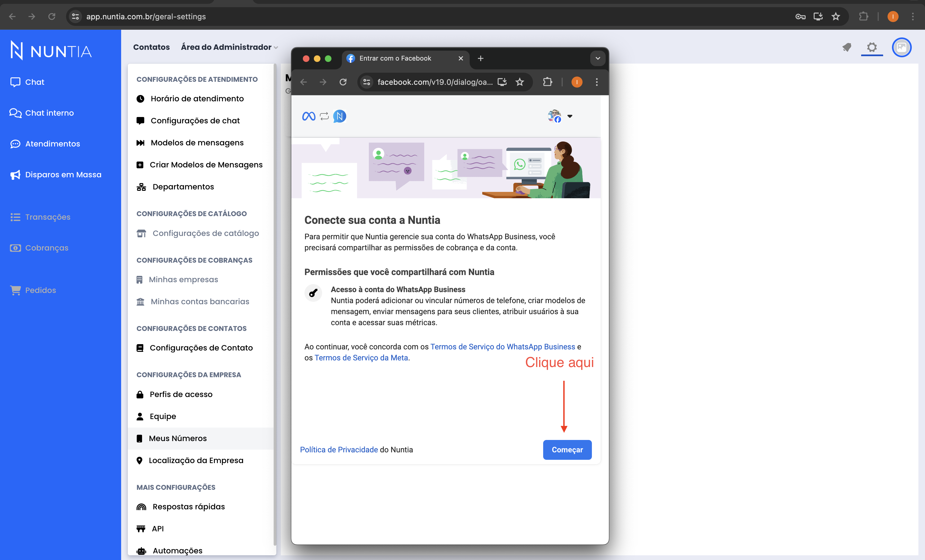Image resolution: width=925 pixels, height=560 pixels.
Task: Click the notifications bell icon
Action: (x=847, y=47)
